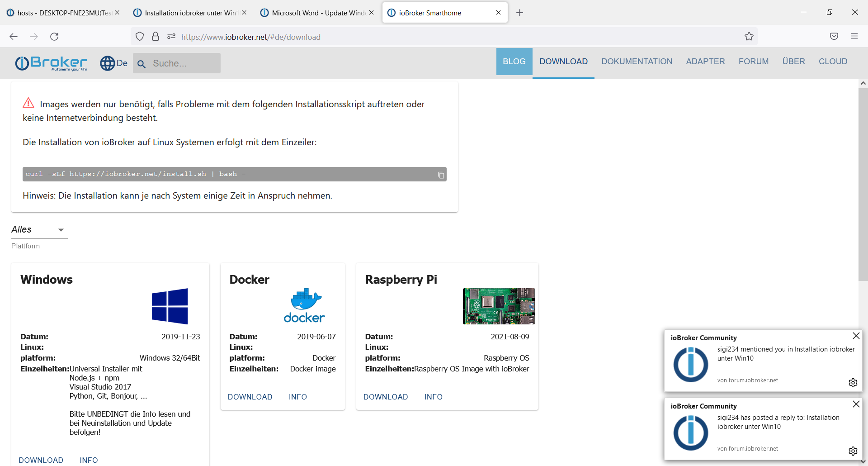Switch to the Installation iobroker tab
Screen dimensions: 868x466
click(x=190, y=13)
